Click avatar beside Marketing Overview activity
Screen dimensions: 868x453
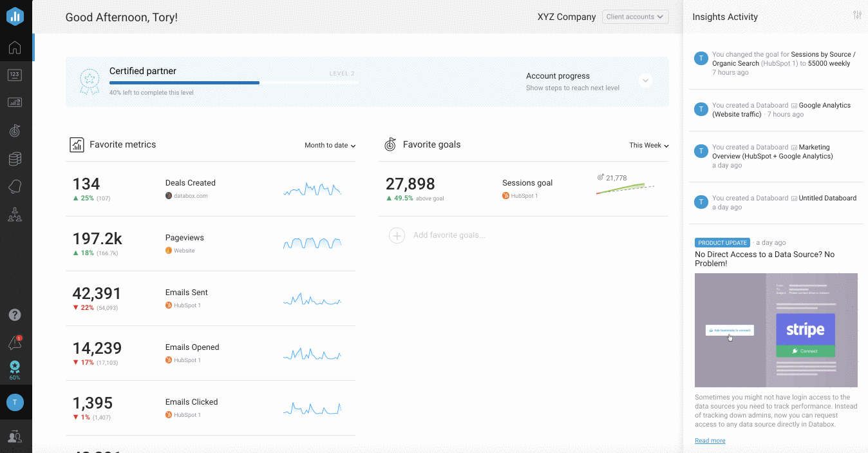point(701,151)
